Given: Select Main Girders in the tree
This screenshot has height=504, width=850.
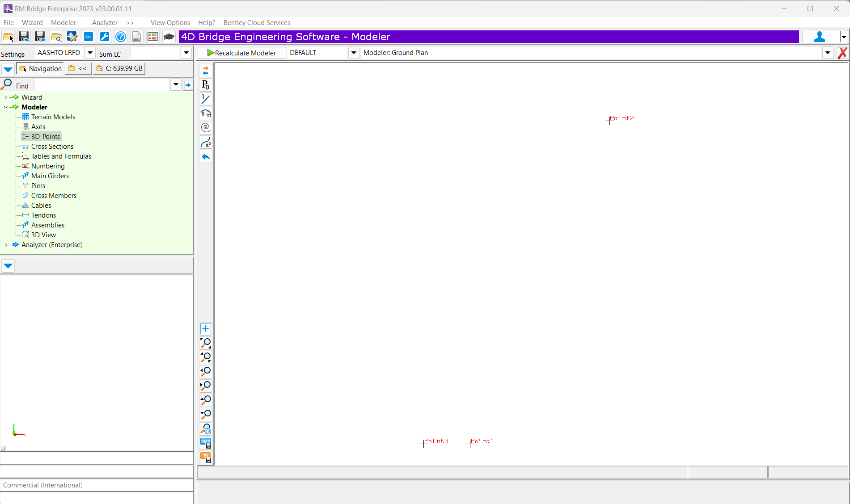Looking at the screenshot, I should pos(50,176).
